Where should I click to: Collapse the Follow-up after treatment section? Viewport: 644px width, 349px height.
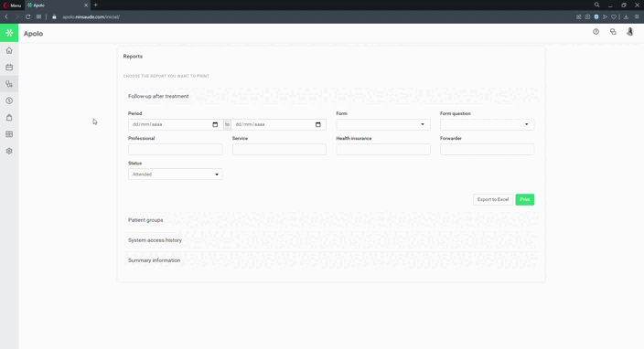[x=331, y=96]
